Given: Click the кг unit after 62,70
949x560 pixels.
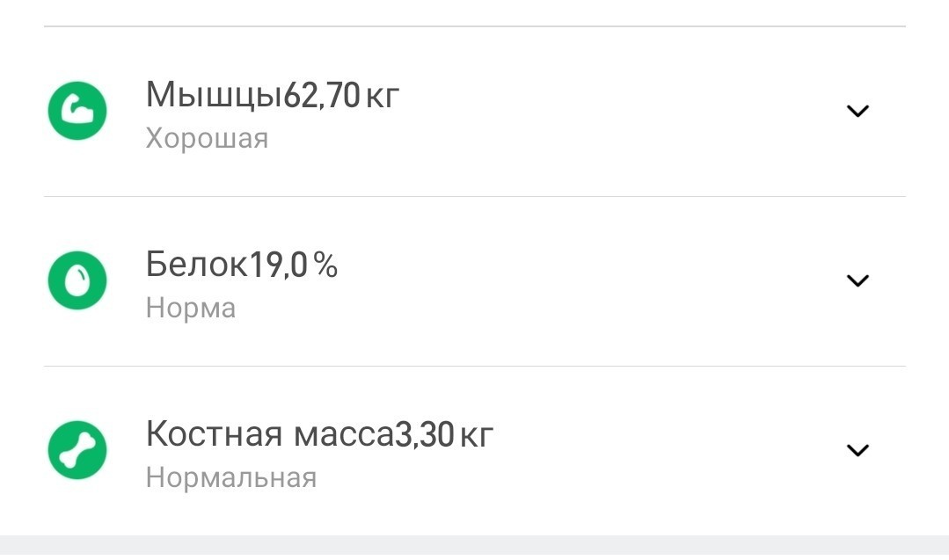Looking at the screenshot, I should tap(382, 95).
